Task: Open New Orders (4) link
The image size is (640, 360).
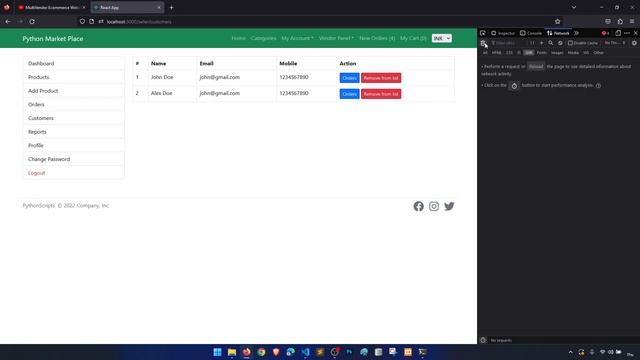Action: pos(377,38)
